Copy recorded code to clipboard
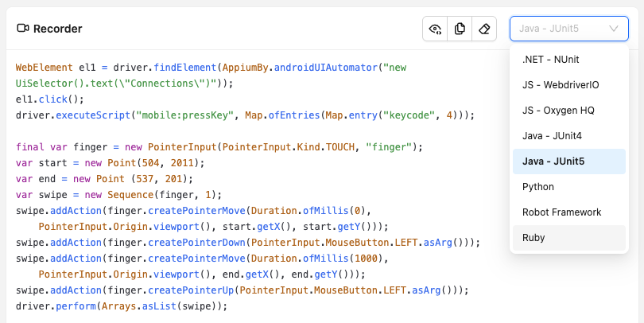 click(460, 29)
